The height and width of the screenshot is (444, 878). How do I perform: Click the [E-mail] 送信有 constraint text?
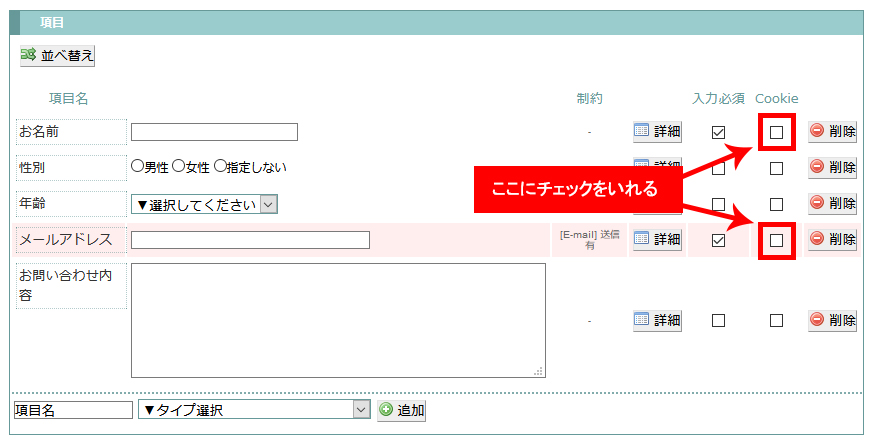pyautogui.click(x=590, y=240)
